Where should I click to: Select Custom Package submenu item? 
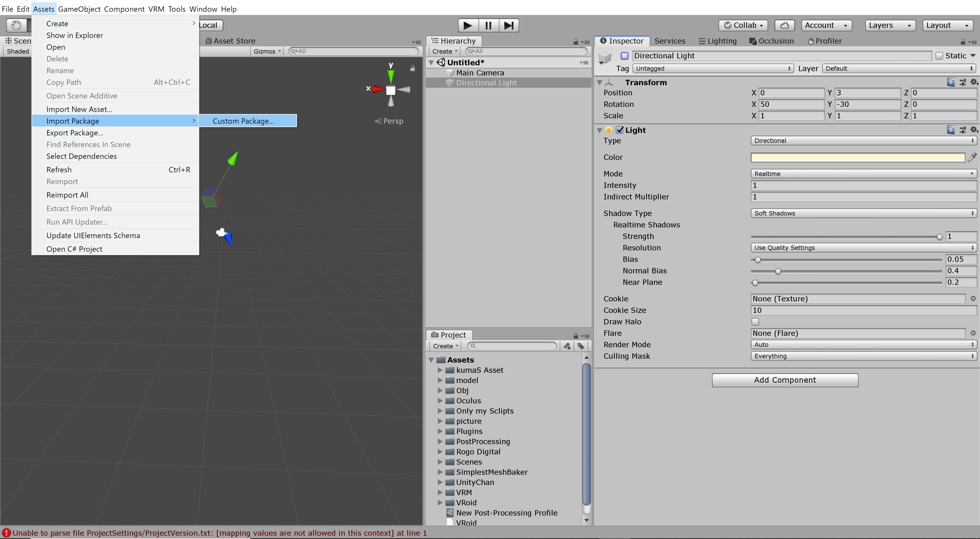click(243, 121)
